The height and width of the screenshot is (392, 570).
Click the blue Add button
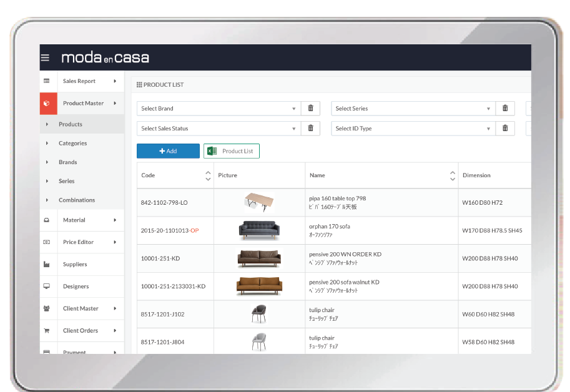168,151
